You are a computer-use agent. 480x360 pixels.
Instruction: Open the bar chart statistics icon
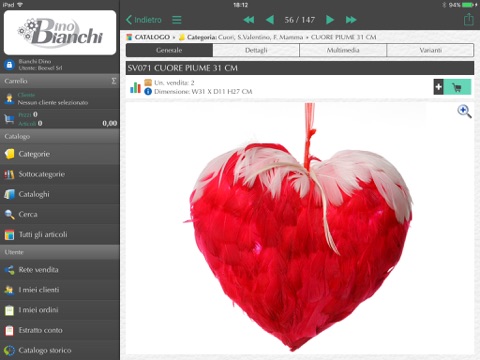135,88
